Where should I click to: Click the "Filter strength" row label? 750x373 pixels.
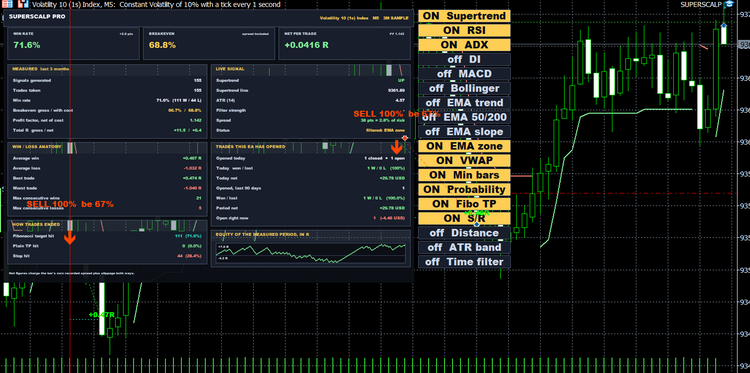pyautogui.click(x=231, y=110)
